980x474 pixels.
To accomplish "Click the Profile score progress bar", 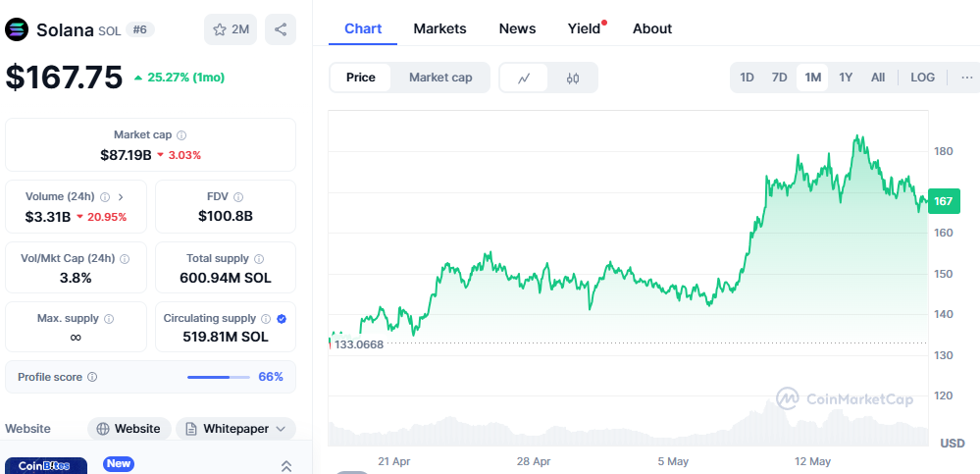I will click(218, 377).
